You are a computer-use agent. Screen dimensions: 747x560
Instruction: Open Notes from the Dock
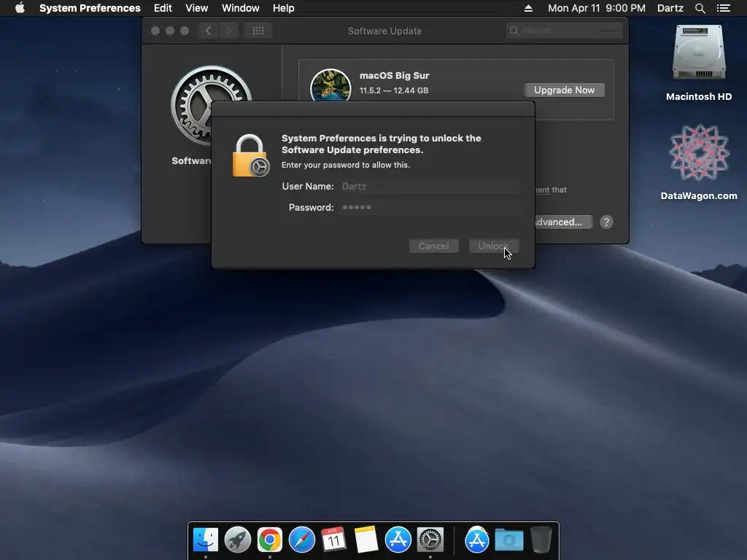(x=366, y=540)
